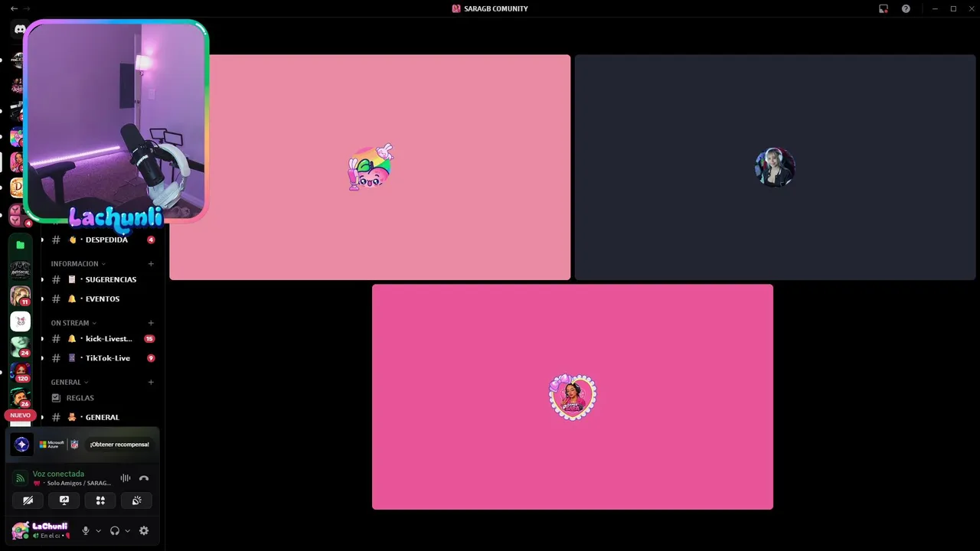Click the quest orb promotion icon
Screen dimensions: 980x551
click(x=21, y=444)
